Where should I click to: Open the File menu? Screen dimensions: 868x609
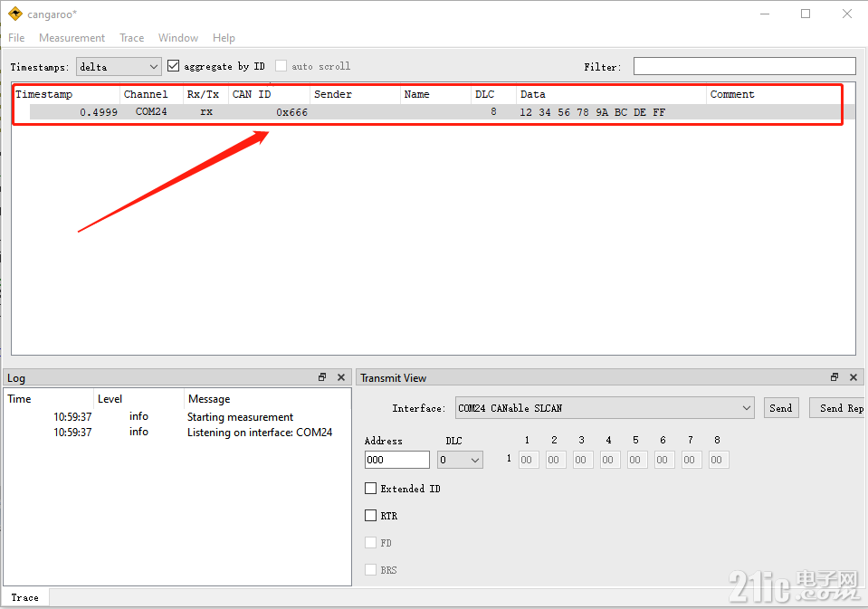pos(16,38)
